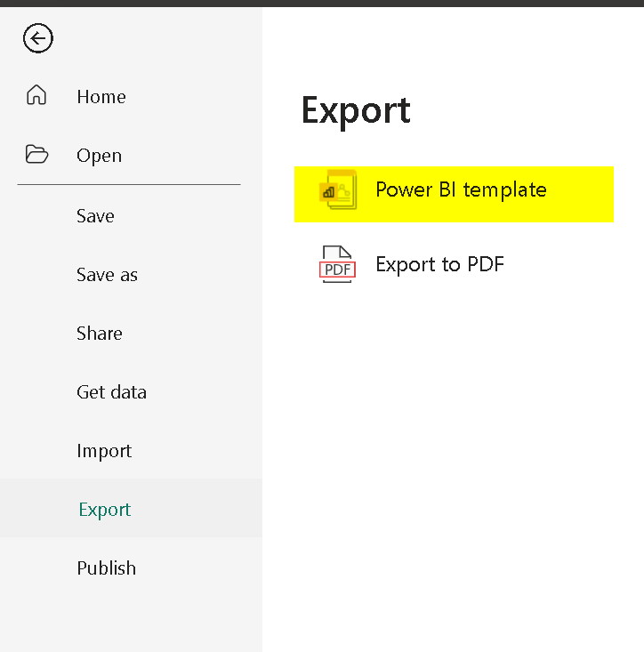This screenshot has height=652, width=644.
Task: Click the large Export page heading
Action: (356, 110)
